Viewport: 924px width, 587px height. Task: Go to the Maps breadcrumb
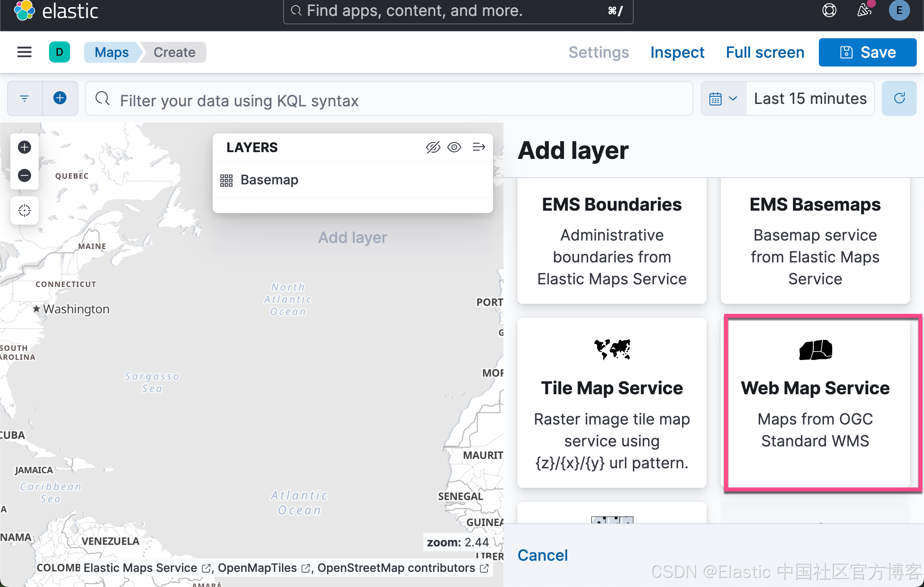pos(112,52)
